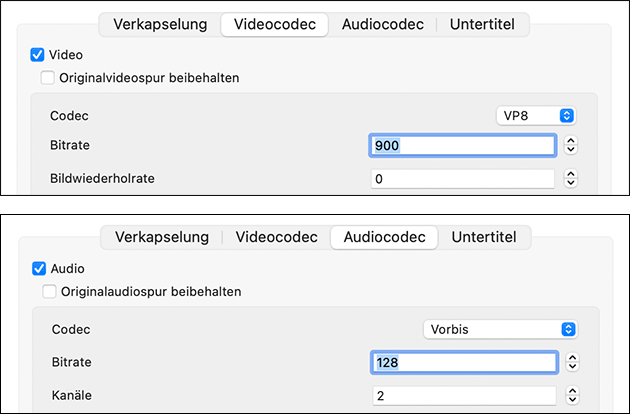Click the Bildwiederholrate input field

click(x=462, y=179)
